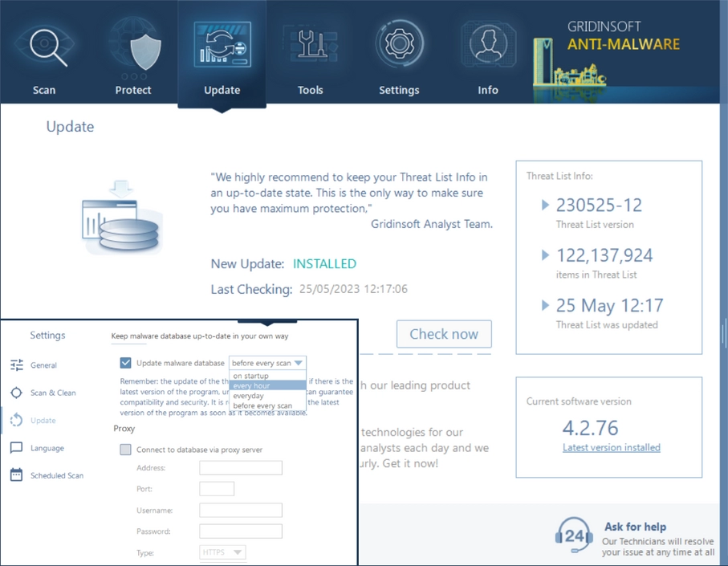Switch to the Update tab
728x566 pixels.
click(222, 56)
